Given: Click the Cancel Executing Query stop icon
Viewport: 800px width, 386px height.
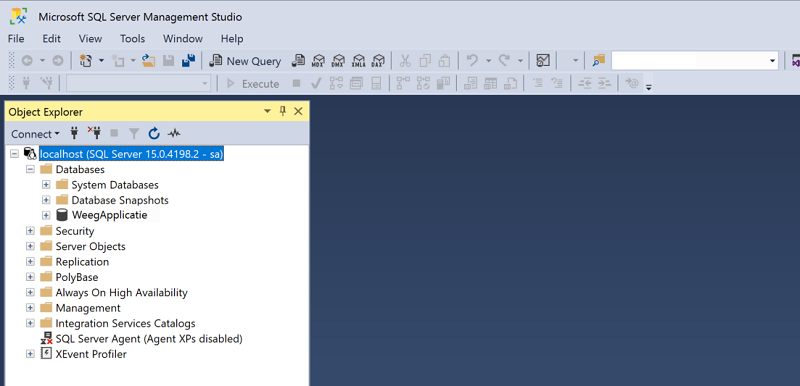Looking at the screenshot, I should (x=296, y=83).
